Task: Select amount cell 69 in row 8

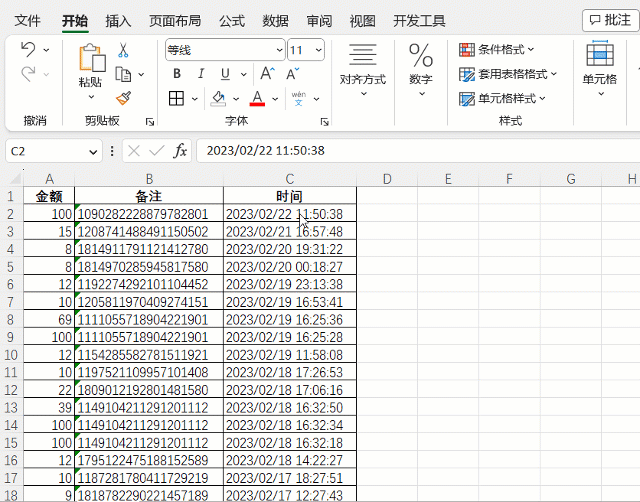Action: click(x=49, y=320)
